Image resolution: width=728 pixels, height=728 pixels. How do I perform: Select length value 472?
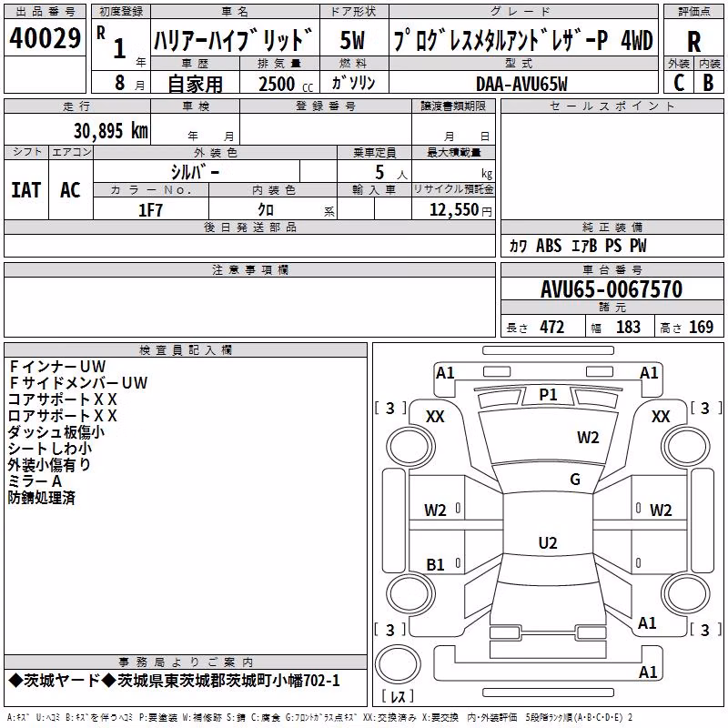551,328
